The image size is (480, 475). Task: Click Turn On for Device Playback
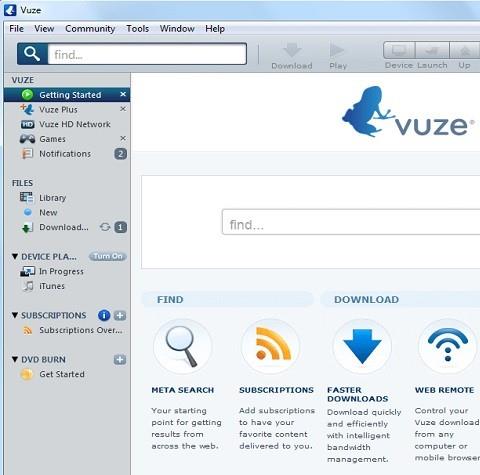[108, 256]
